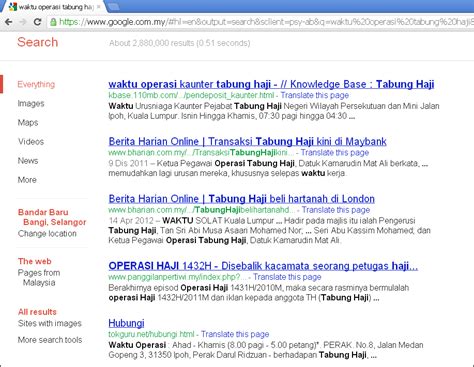Translate the kbase.110mb.com result page
This screenshot has height=367, width=474.
pyautogui.click(x=315, y=95)
